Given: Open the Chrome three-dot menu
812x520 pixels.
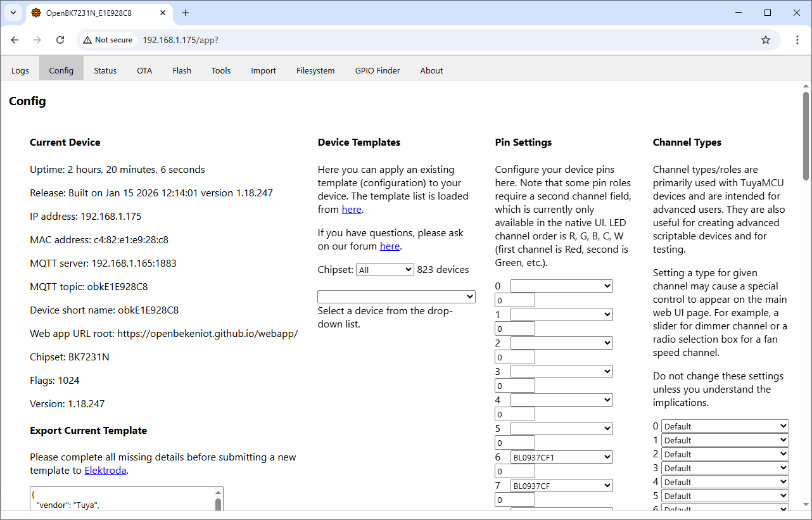Looking at the screenshot, I should [x=797, y=40].
